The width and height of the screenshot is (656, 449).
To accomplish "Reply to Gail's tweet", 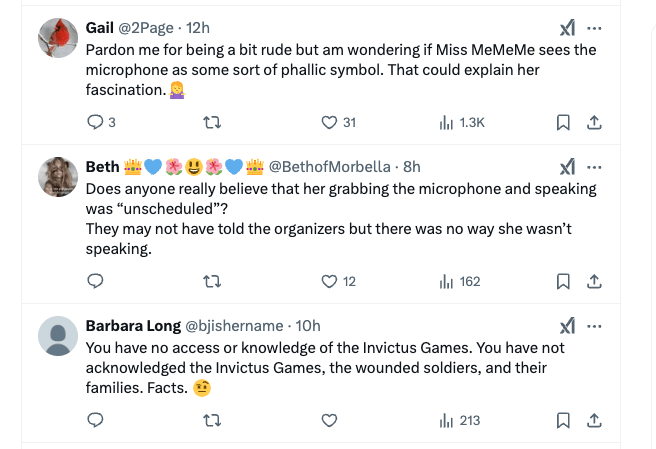I will tap(96, 123).
